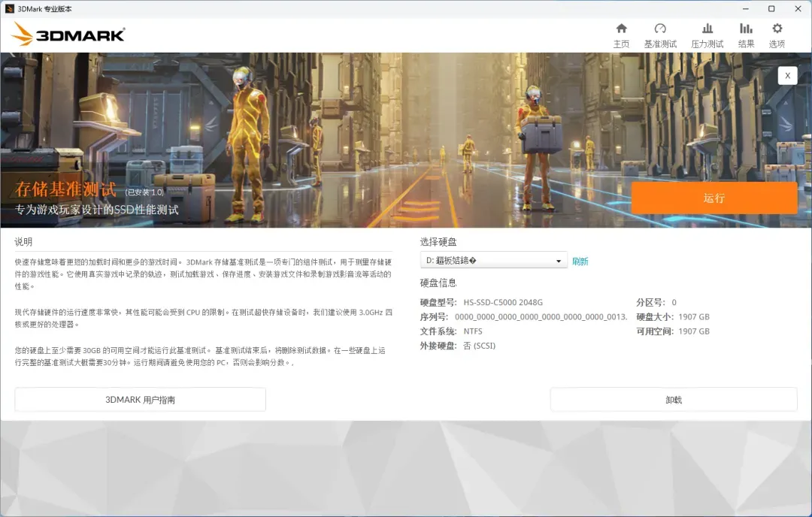
Task: Click the 3DMark app icon in the title bar
Action: (10, 8)
